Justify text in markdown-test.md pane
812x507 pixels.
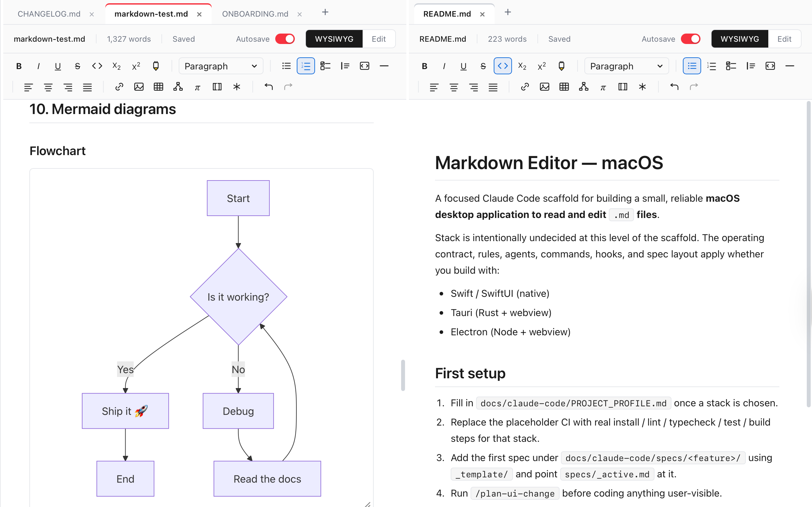point(87,87)
